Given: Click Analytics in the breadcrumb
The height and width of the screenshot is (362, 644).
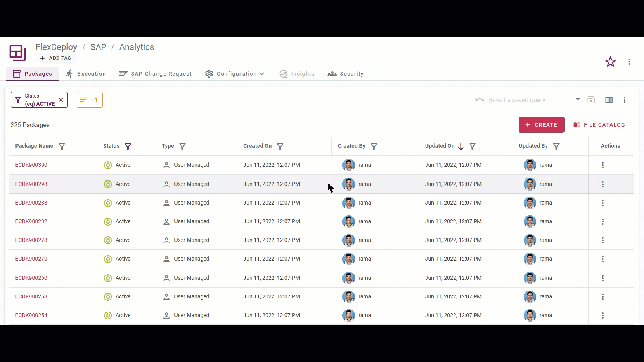Looking at the screenshot, I should [136, 47].
